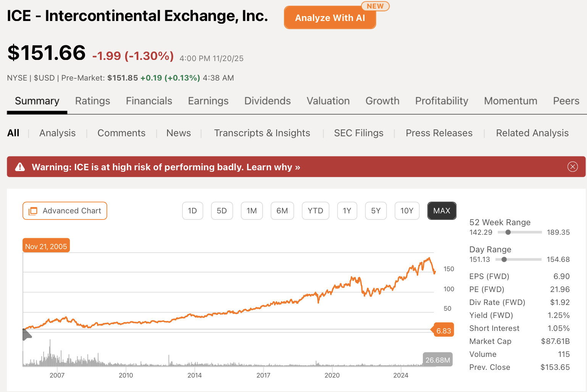Switch to the Ratings tab

click(92, 101)
